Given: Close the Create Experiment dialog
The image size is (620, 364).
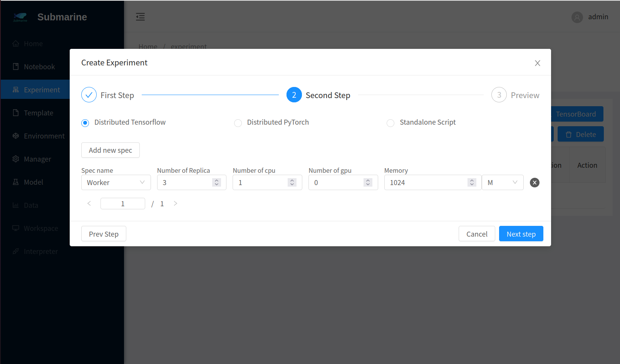Looking at the screenshot, I should (538, 63).
